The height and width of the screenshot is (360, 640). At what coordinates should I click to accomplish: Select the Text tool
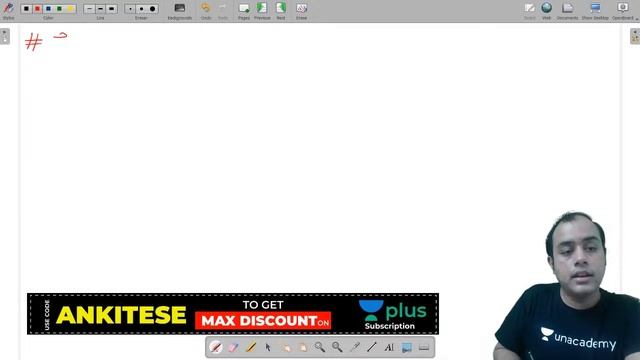point(389,347)
